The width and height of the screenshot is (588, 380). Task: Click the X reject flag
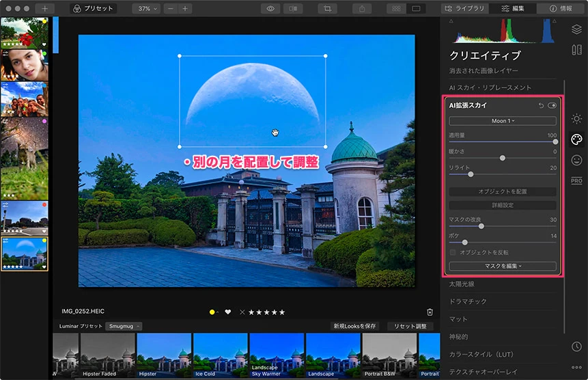242,312
